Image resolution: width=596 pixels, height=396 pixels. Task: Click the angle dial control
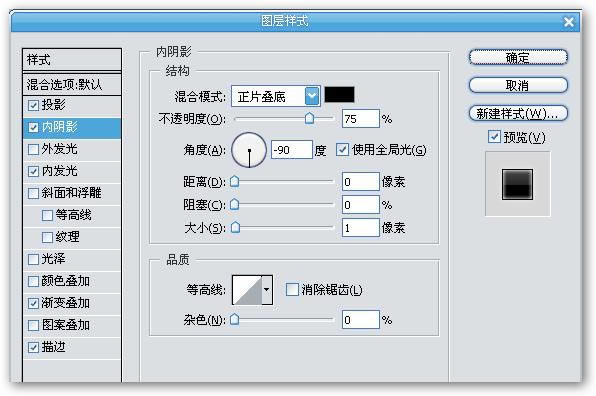(249, 150)
